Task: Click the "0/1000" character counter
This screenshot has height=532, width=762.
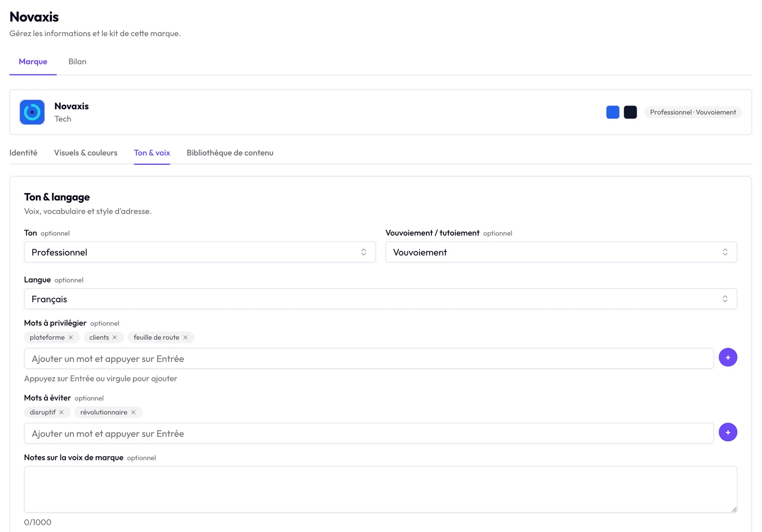Action: pos(38,522)
